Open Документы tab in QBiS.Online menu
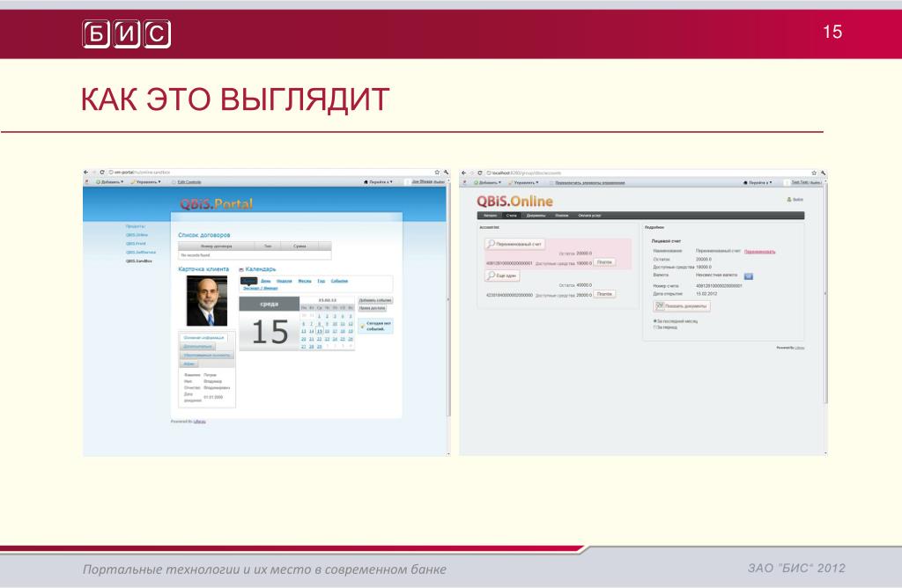Screen dimensions: 902x588 (x=536, y=216)
